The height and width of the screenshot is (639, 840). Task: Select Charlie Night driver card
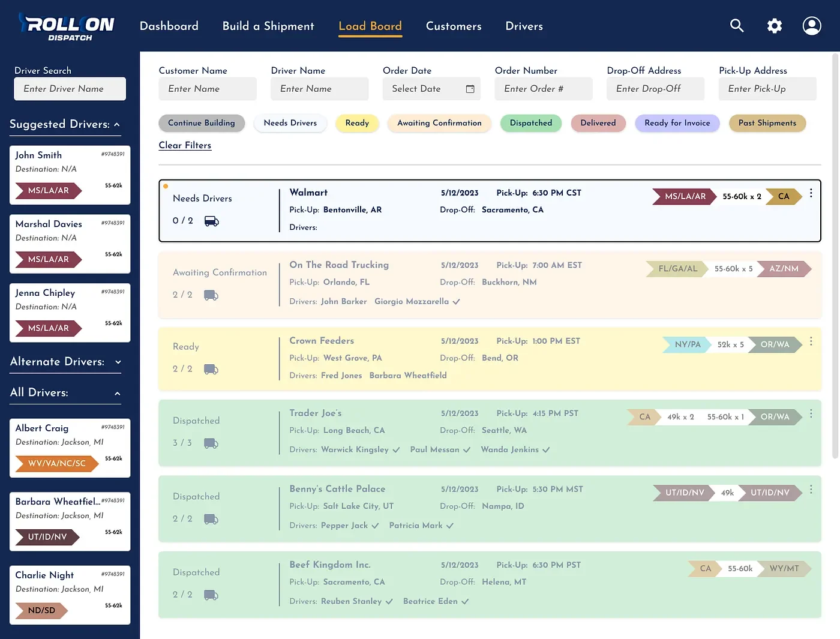coord(70,595)
